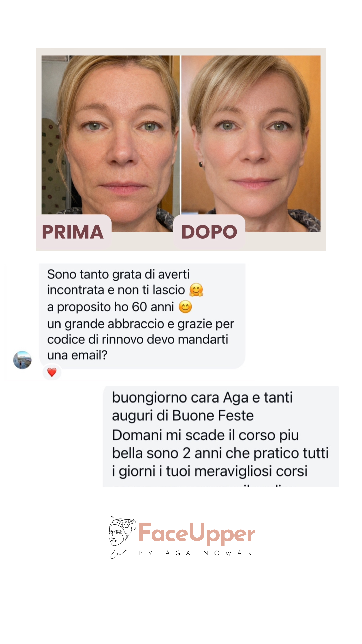Click the red heart reaction icon
Viewport: 362px width, 644px height.
pyautogui.click(x=52, y=372)
